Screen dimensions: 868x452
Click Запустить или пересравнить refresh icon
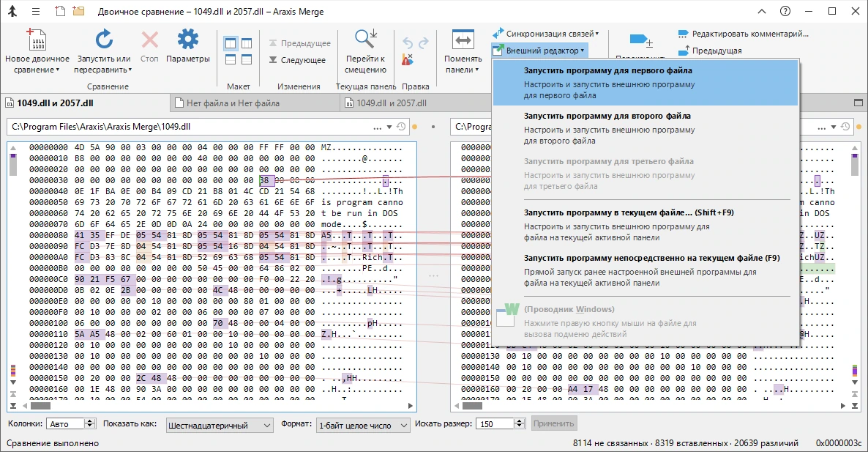(104, 40)
